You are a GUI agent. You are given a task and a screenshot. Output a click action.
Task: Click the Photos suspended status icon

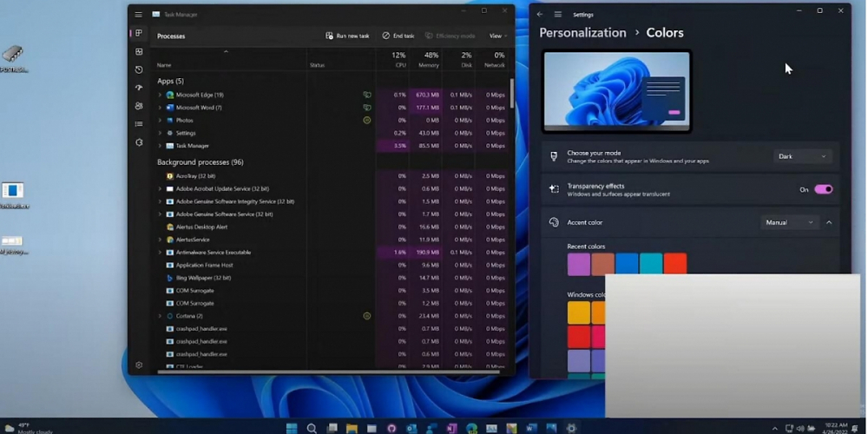coord(366,120)
